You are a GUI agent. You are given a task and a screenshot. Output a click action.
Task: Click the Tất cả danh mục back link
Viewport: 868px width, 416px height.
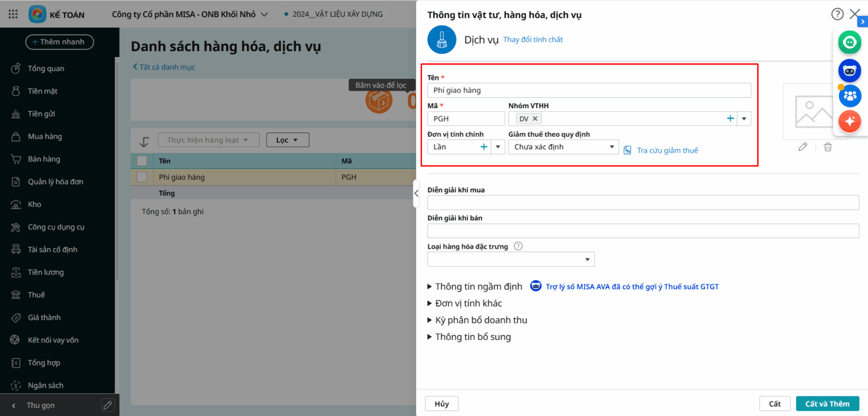[164, 67]
